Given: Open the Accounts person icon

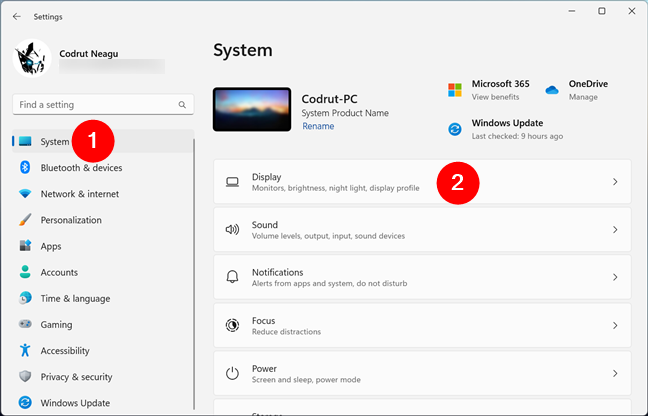Looking at the screenshot, I should (25, 272).
